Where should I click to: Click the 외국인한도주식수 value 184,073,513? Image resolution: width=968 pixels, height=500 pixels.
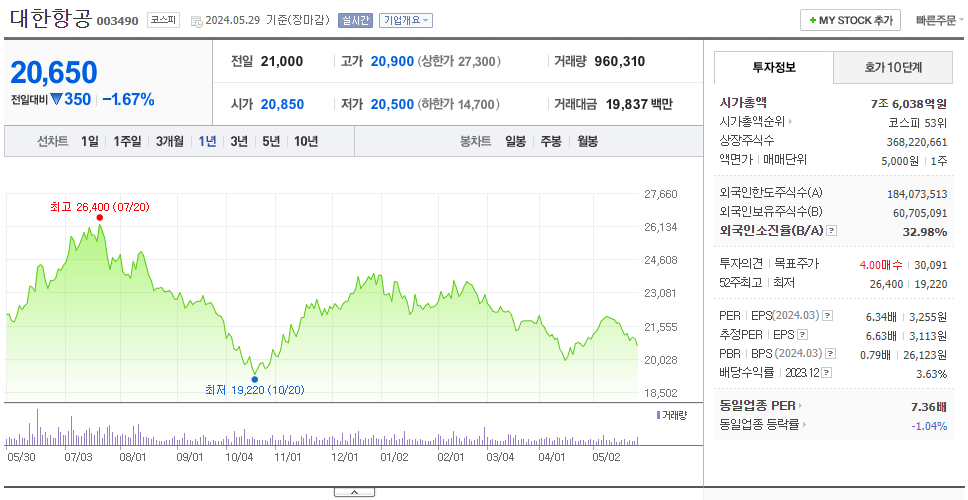[x=917, y=194]
